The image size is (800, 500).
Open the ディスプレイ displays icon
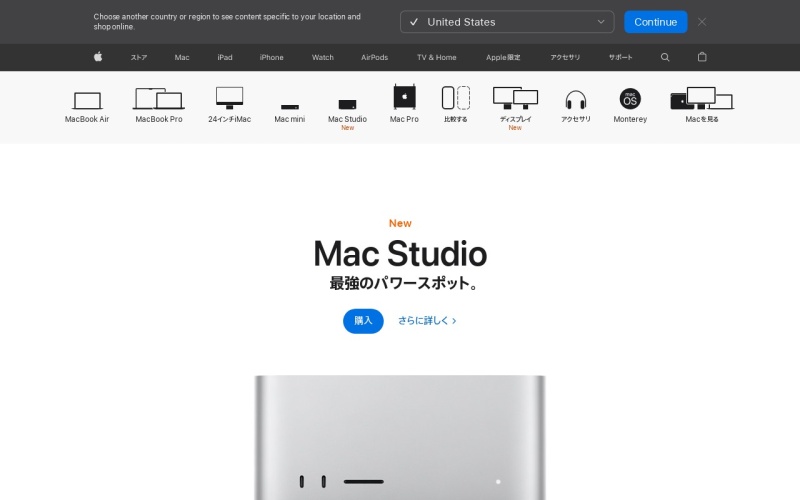pos(515,98)
